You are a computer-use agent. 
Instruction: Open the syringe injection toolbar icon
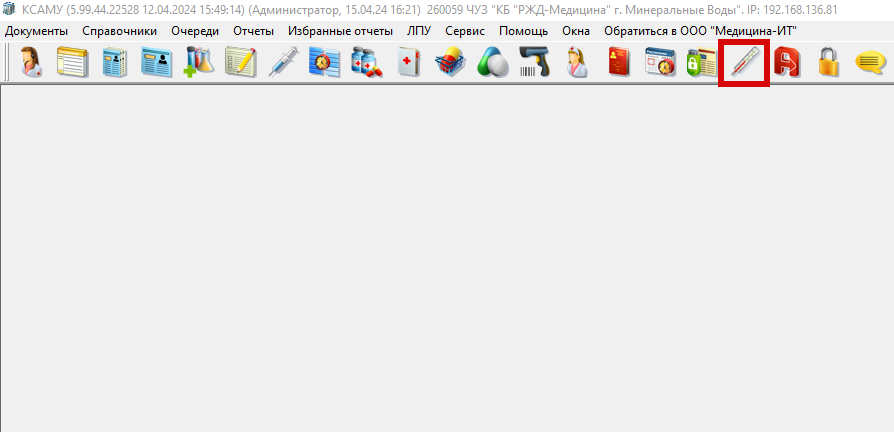(x=281, y=65)
